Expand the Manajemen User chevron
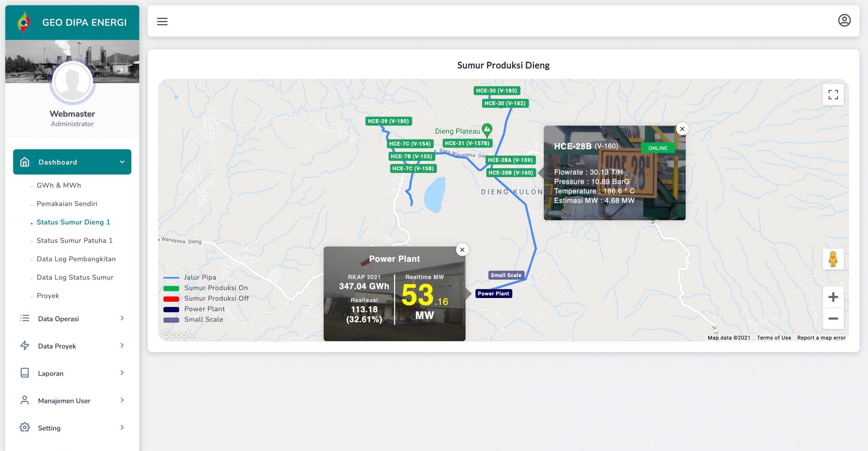 pyautogui.click(x=122, y=400)
